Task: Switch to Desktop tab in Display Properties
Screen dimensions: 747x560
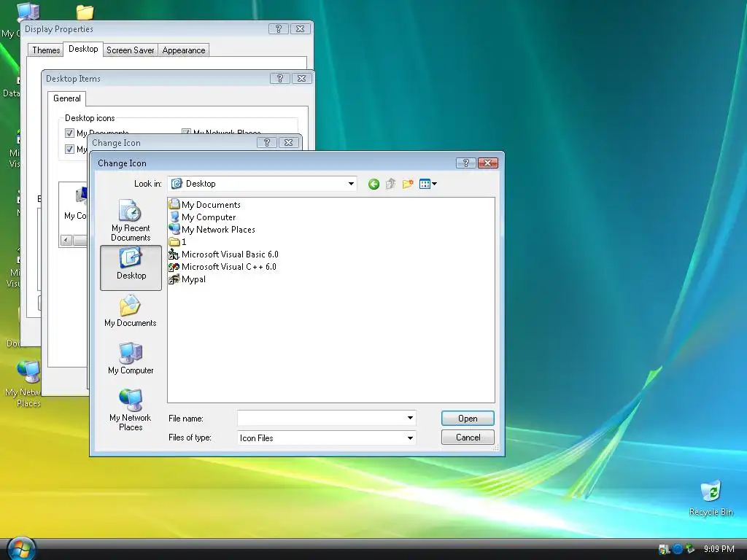Action: (x=83, y=49)
